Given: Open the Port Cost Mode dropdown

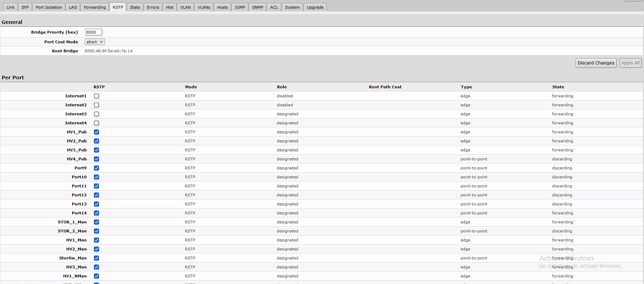Looking at the screenshot, I should click(95, 42).
